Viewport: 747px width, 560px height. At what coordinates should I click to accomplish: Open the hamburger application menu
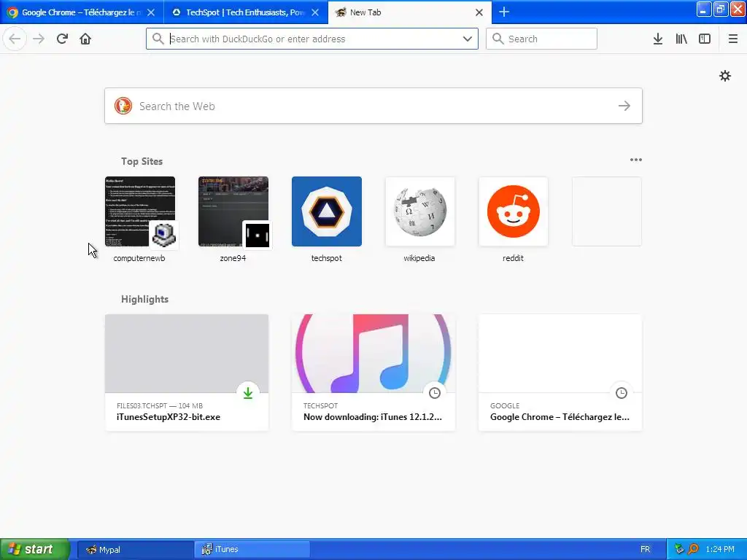pyautogui.click(x=732, y=39)
